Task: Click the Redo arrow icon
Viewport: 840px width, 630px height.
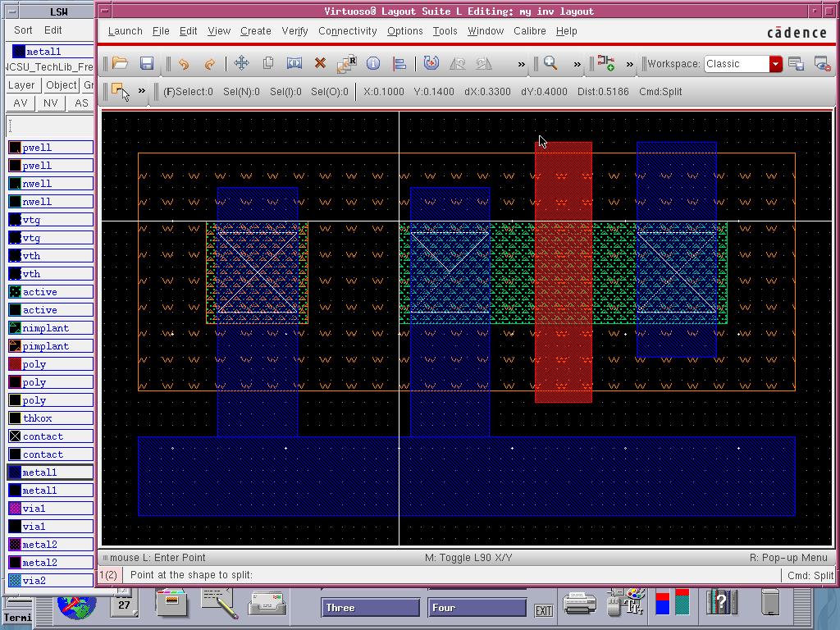Action: tap(209, 64)
